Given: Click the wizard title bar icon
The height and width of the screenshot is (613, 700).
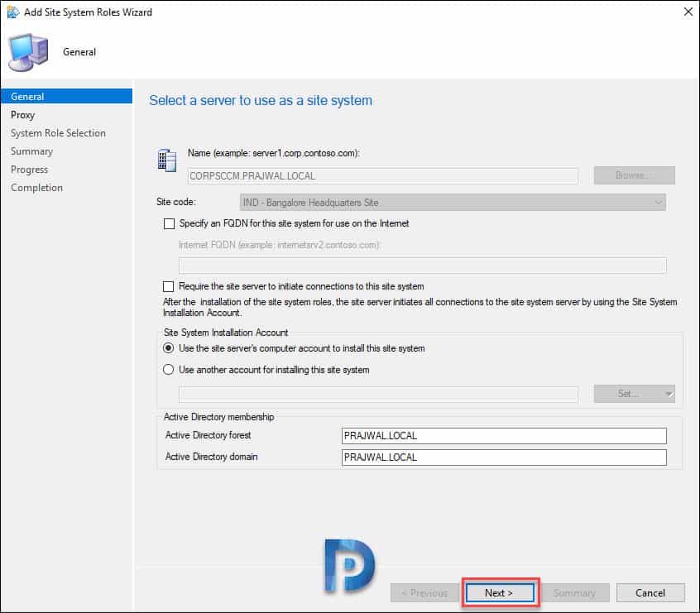Looking at the screenshot, I should click(13, 12).
